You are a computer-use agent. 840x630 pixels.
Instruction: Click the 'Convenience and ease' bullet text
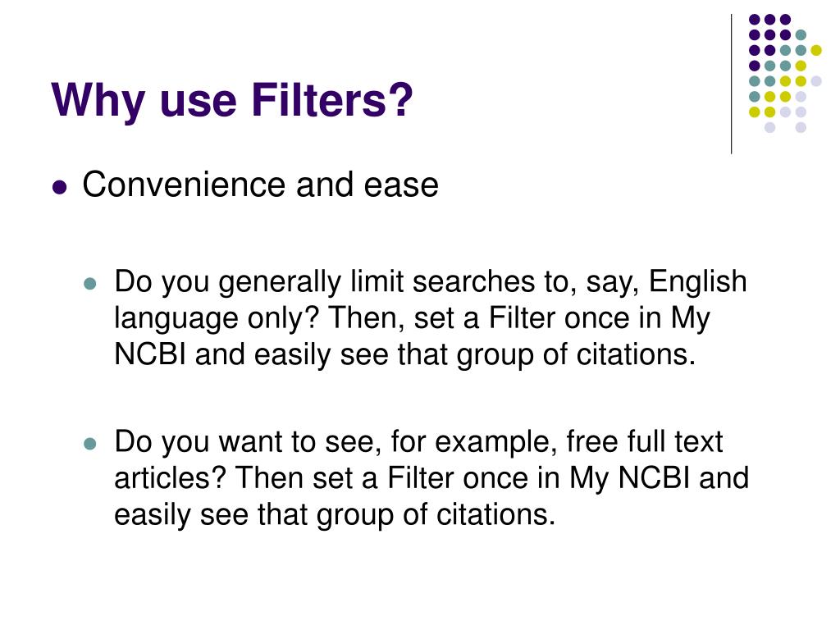coord(260,185)
